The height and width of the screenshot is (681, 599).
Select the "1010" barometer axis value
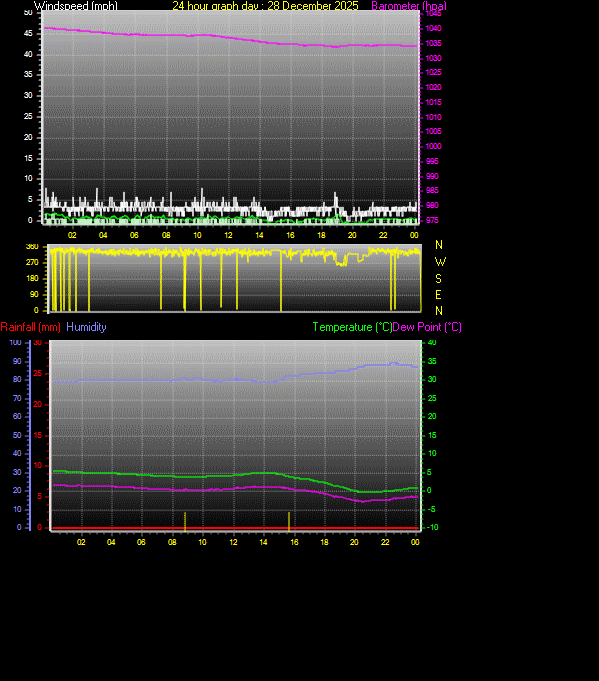pyautogui.click(x=433, y=117)
